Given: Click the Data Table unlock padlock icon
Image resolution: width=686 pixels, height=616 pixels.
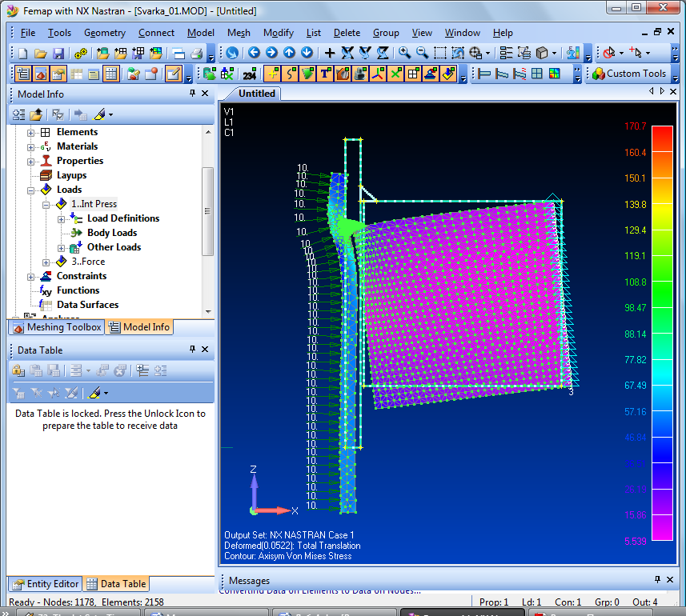Looking at the screenshot, I should pos(18,370).
